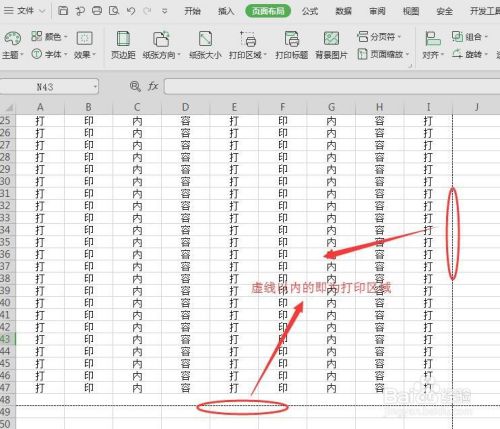Open the 安全 tab
This screenshot has height=429, width=500.
coord(444,11)
